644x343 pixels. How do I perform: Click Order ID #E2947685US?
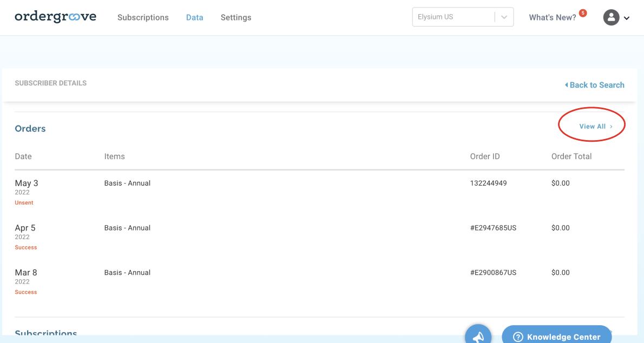tap(494, 228)
